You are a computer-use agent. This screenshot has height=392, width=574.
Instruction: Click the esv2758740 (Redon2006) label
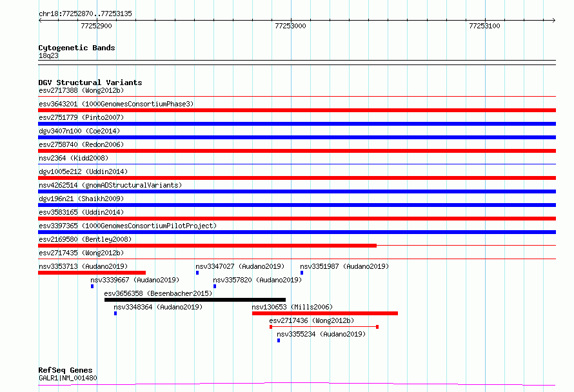click(x=81, y=144)
